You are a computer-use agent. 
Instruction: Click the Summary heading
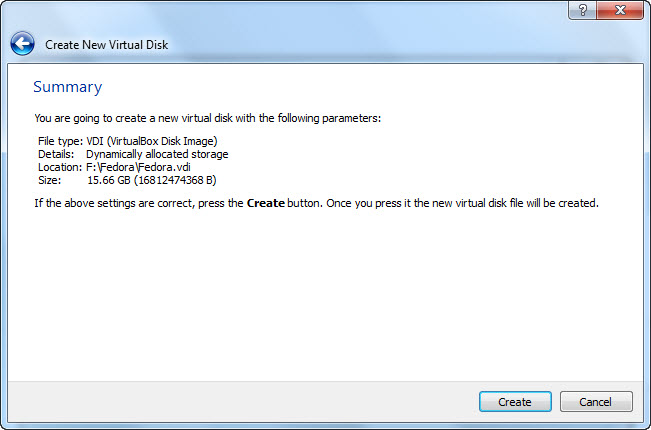tap(68, 87)
